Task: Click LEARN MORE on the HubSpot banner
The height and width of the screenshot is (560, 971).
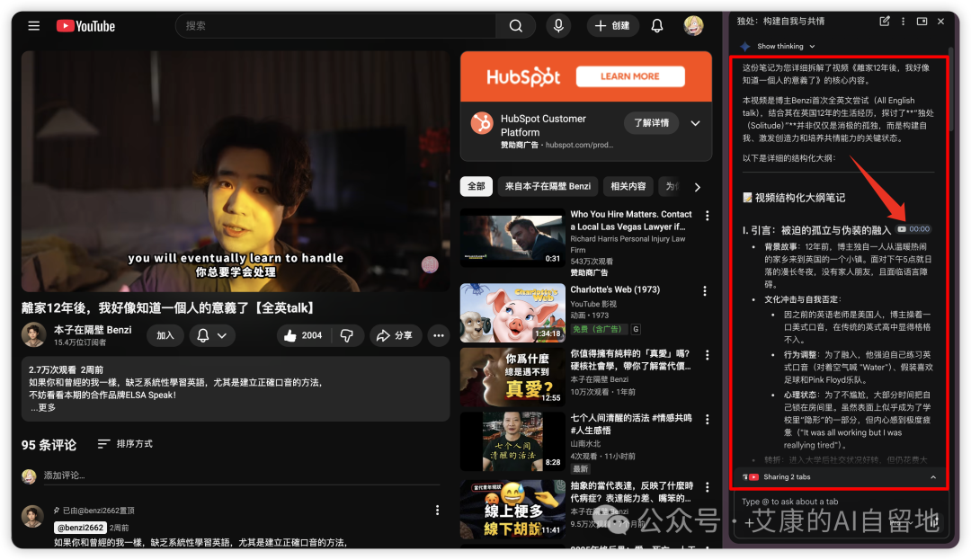Action: point(629,76)
